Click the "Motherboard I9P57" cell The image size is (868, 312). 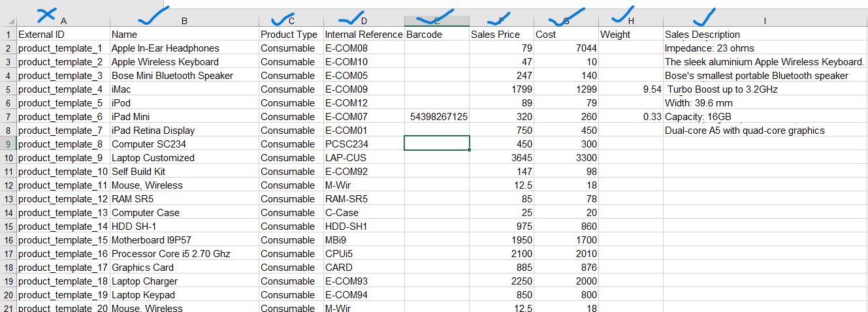184,240
